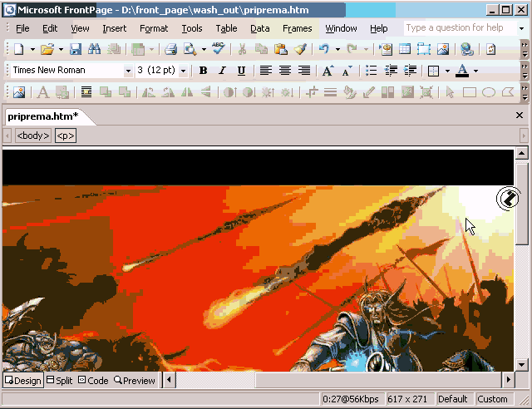Open the Times New Roman font dropdown
532x409 pixels.
pos(128,71)
